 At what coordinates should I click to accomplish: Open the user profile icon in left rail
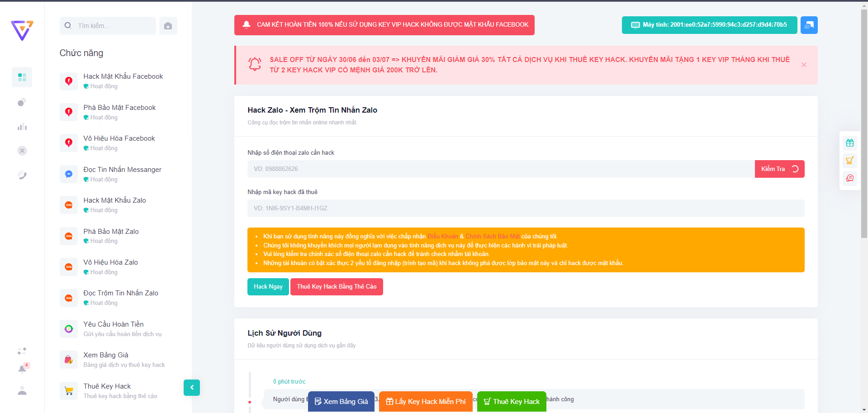point(22,390)
